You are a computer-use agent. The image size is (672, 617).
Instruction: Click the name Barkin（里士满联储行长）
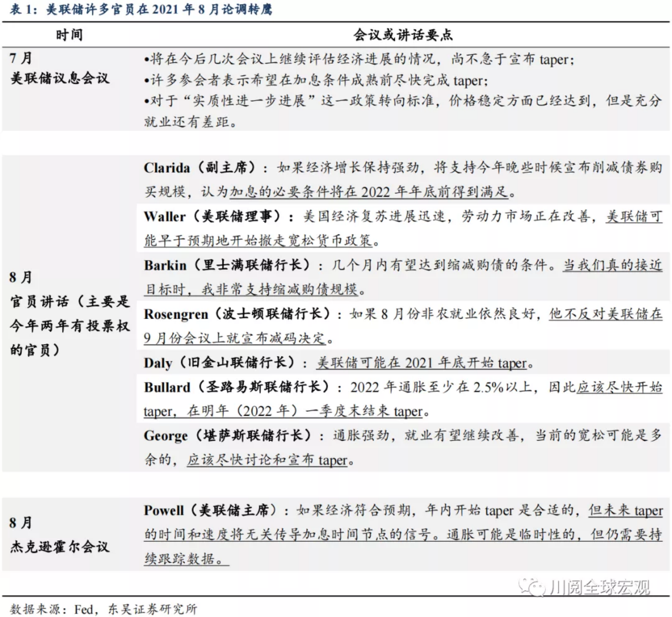point(227,265)
